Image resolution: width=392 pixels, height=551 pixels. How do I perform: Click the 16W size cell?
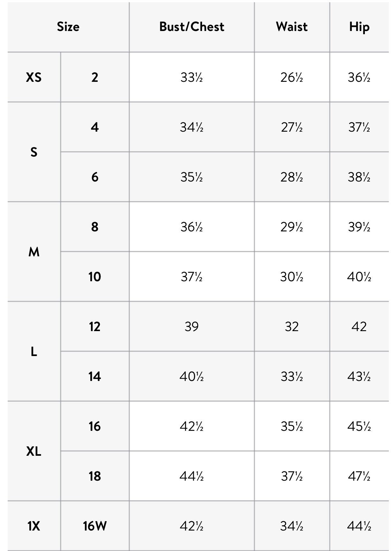tap(95, 526)
